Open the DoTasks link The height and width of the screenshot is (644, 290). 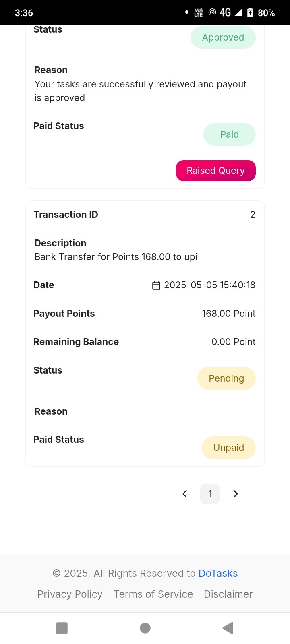pyautogui.click(x=218, y=573)
